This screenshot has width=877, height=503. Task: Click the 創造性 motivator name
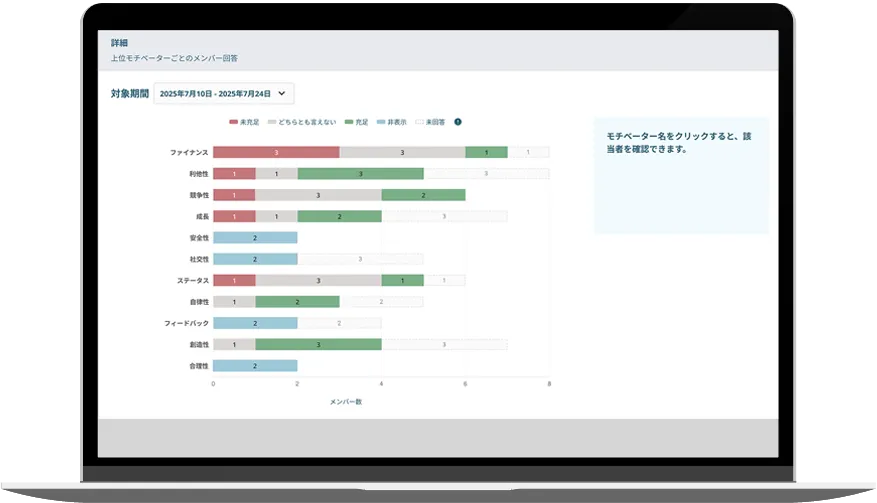point(199,345)
